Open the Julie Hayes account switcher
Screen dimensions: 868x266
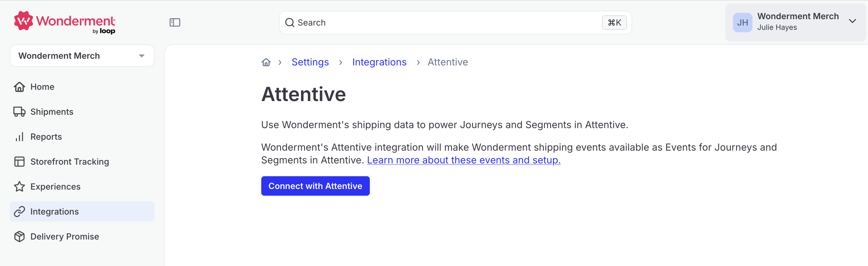tap(795, 23)
